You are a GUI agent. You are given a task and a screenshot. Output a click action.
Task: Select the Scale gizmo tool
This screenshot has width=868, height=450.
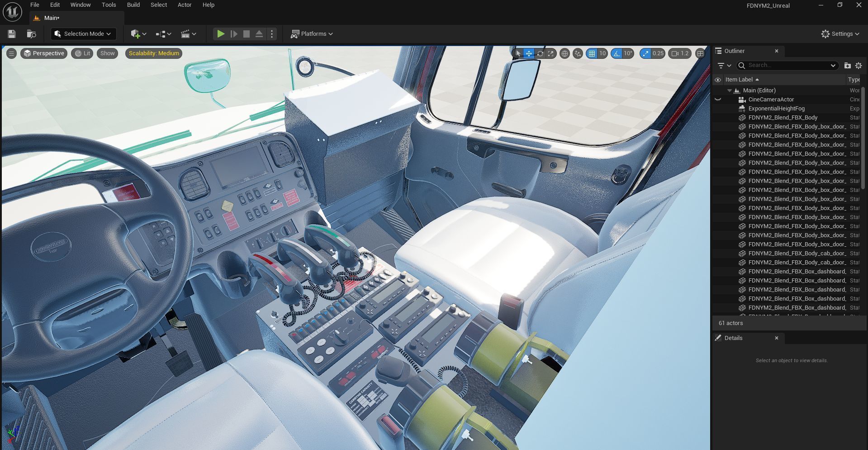coord(550,53)
